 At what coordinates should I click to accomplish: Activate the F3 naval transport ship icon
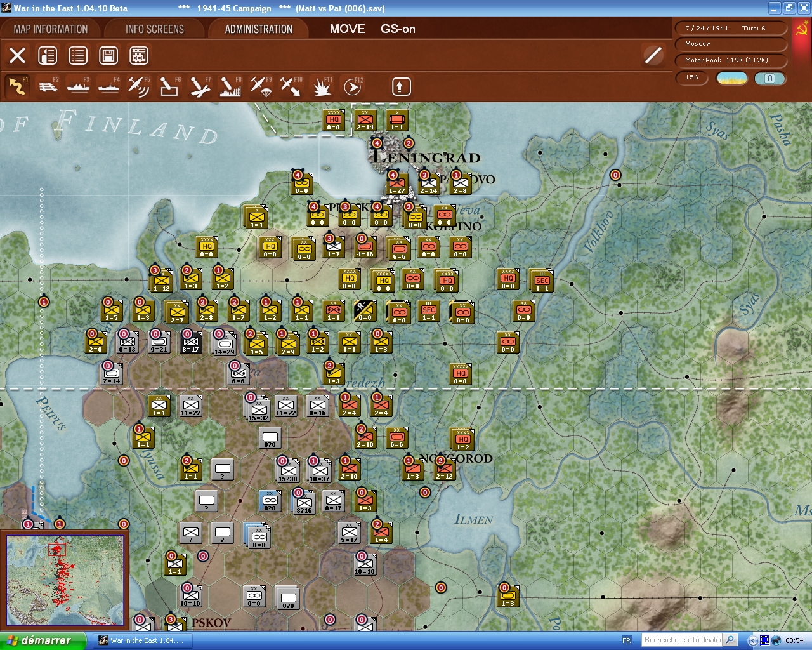coord(79,86)
